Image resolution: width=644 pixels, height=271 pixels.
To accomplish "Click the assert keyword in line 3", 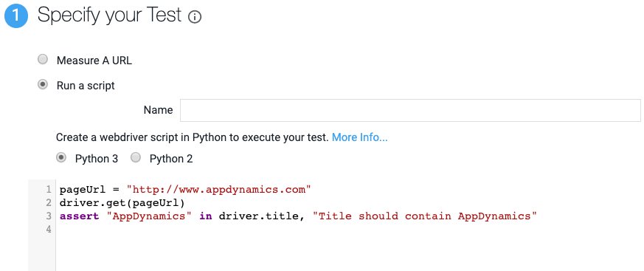I will [x=79, y=216].
